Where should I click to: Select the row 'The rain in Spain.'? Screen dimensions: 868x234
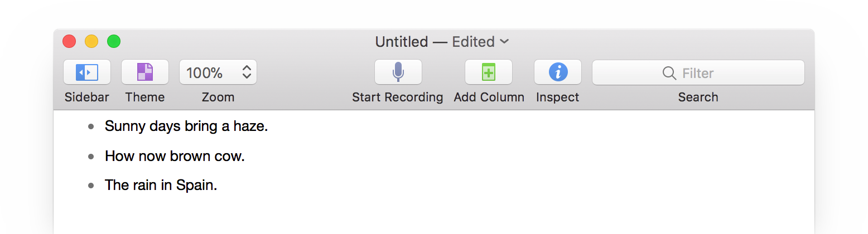point(161,185)
